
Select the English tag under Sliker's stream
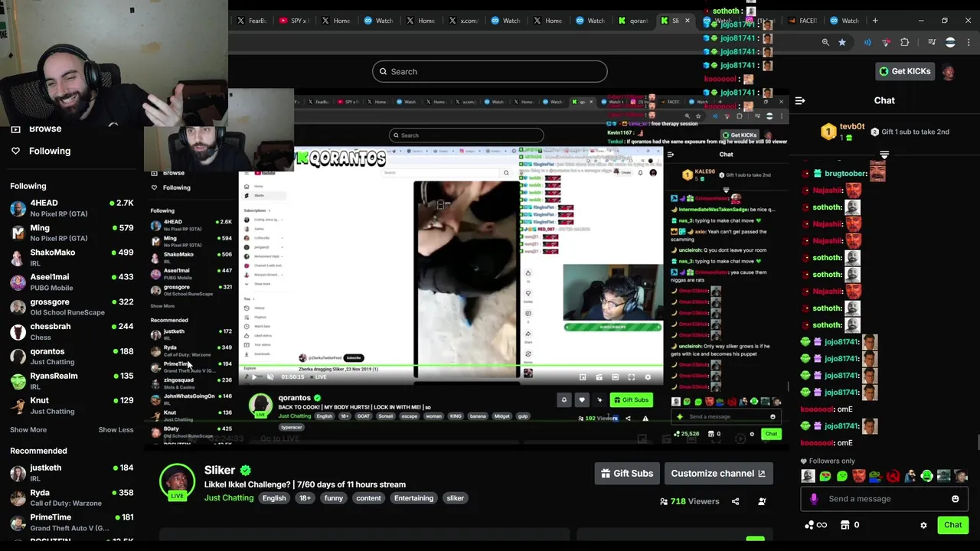274,498
